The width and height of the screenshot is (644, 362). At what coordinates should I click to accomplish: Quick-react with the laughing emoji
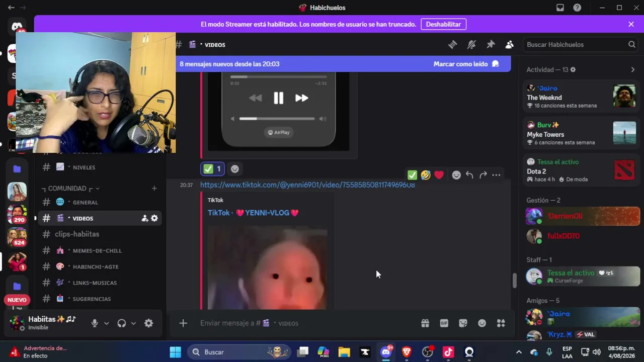tap(426, 175)
